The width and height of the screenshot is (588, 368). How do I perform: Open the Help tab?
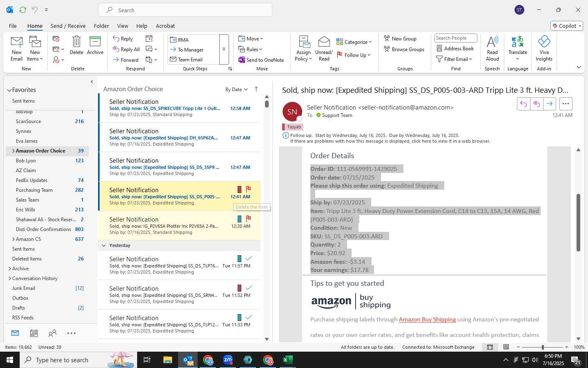(x=142, y=26)
